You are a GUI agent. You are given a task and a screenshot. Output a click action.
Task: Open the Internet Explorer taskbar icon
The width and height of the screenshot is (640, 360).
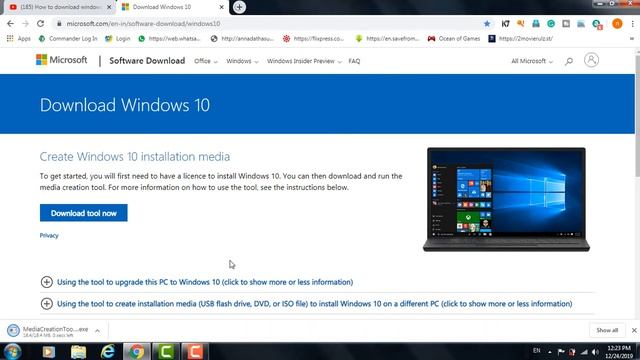pyautogui.click(x=107, y=351)
